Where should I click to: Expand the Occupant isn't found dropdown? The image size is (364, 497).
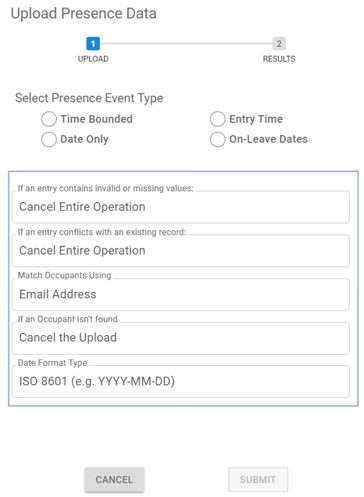[181, 338]
